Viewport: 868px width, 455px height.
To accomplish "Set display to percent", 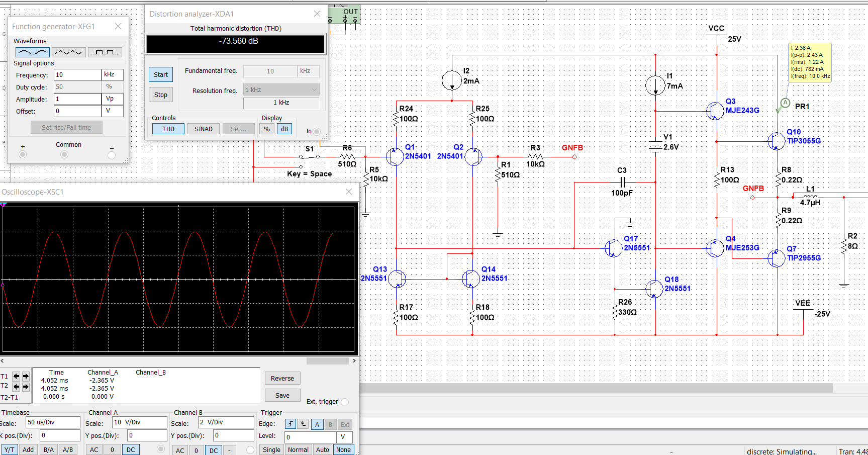I will point(267,129).
